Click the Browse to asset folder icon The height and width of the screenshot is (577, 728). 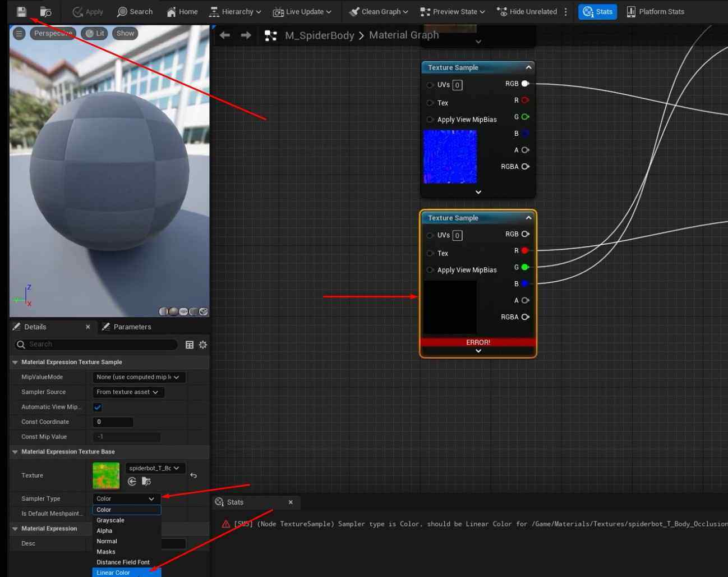(x=46, y=12)
